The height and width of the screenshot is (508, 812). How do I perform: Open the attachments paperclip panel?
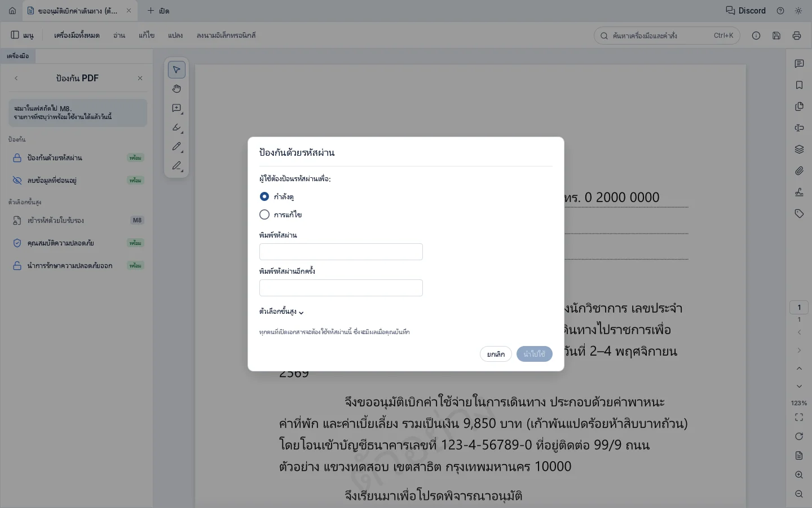click(799, 171)
